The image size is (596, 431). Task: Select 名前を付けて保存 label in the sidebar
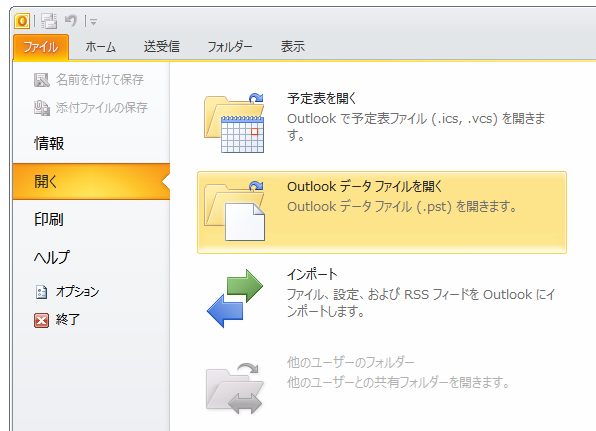coord(100,79)
